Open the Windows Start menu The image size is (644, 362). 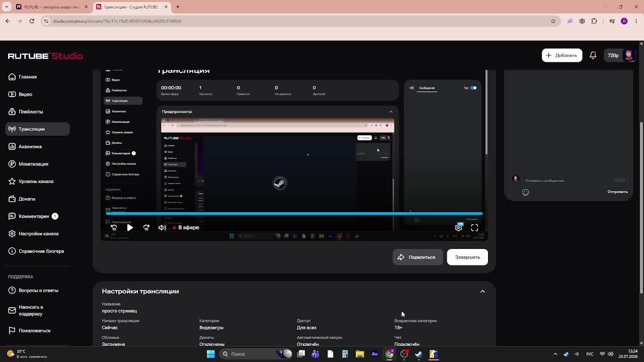pyautogui.click(x=211, y=354)
